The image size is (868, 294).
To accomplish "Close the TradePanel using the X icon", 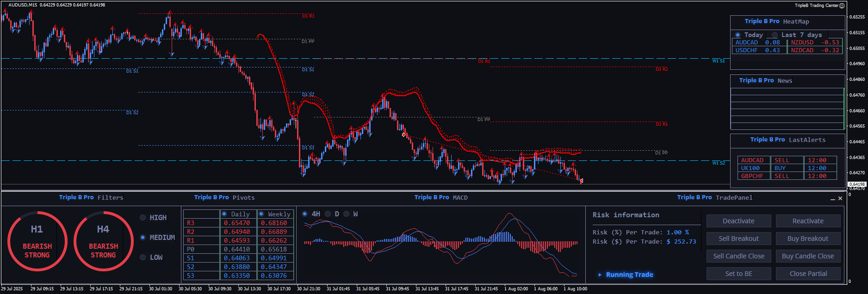I will pos(840,198).
